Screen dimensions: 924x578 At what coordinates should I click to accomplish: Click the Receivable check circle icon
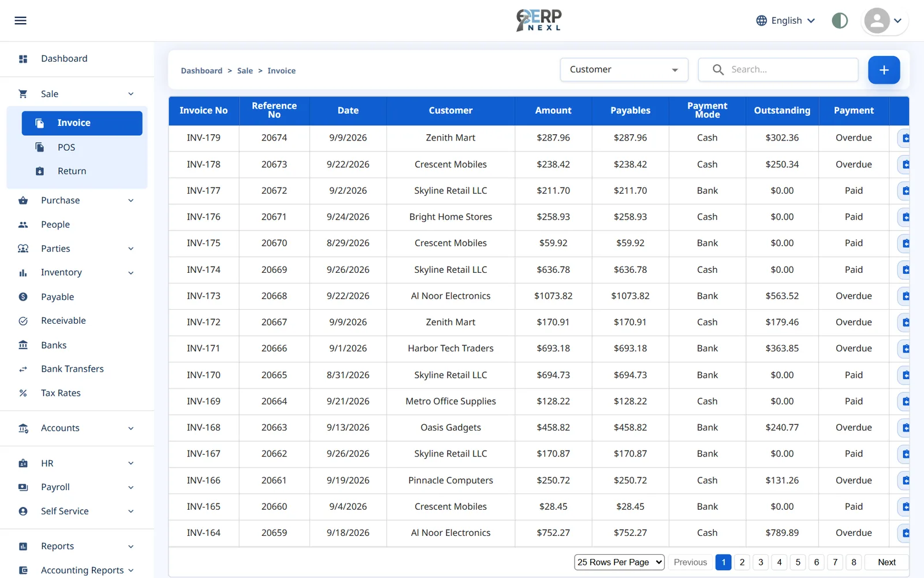23,321
